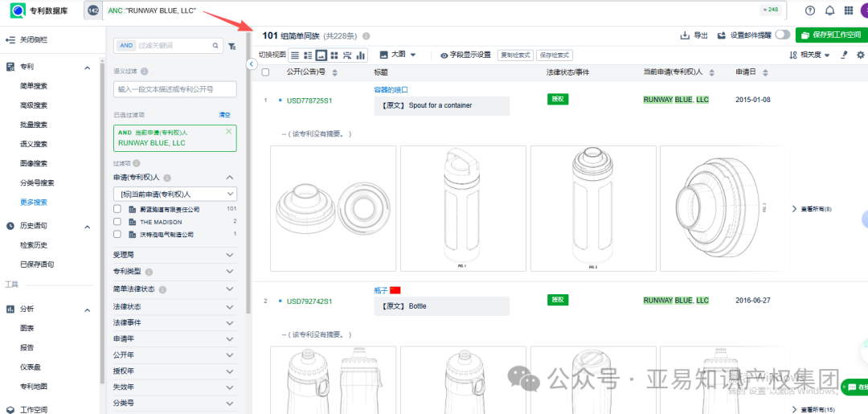Click 保存到工作空间 green button
This screenshot has width=868, height=414.
(832, 35)
